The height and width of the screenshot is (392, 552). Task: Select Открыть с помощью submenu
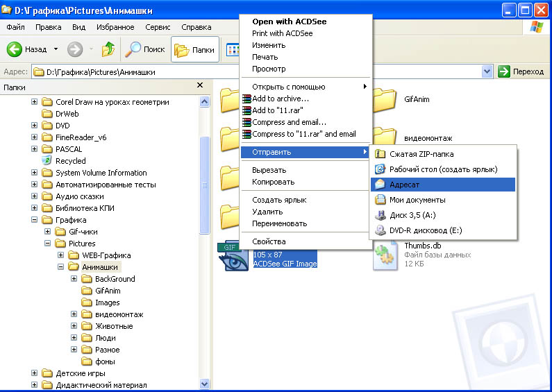coord(306,87)
